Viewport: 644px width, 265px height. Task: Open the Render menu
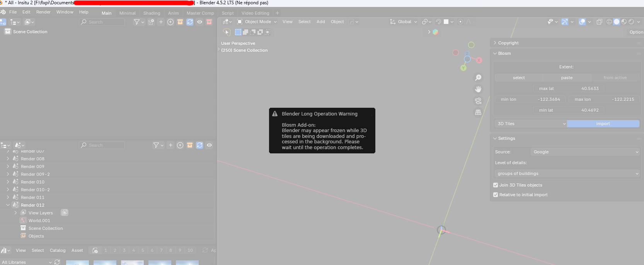click(x=43, y=12)
